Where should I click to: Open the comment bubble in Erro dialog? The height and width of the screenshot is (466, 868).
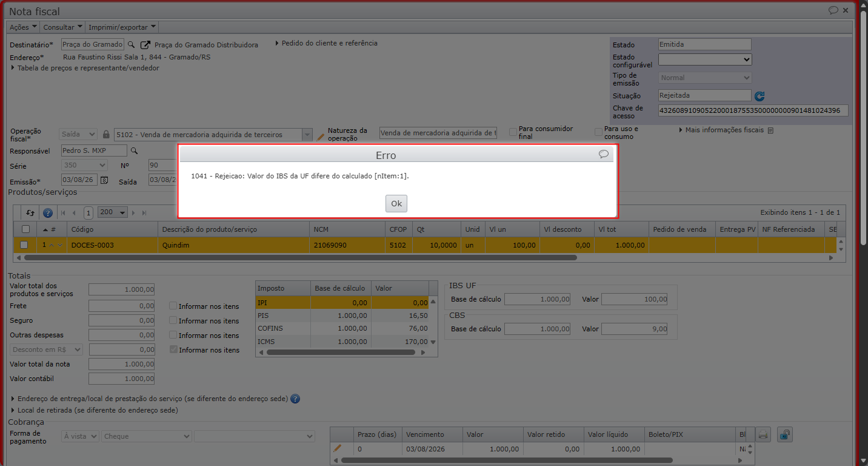pos(604,154)
